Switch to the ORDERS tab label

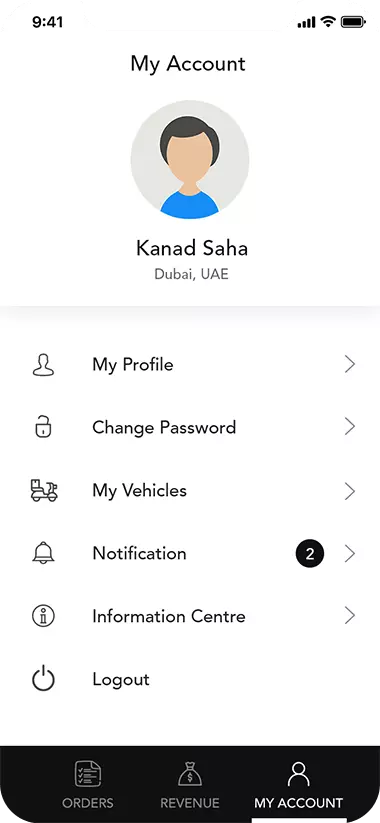(x=88, y=803)
